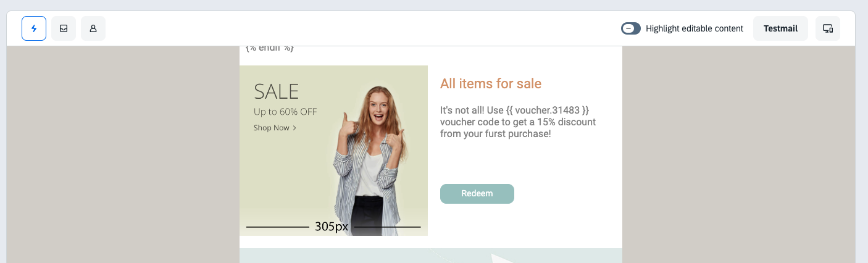Click the Highlight editable content label
Image resolution: width=868 pixels, height=263 pixels.
[694, 28]
